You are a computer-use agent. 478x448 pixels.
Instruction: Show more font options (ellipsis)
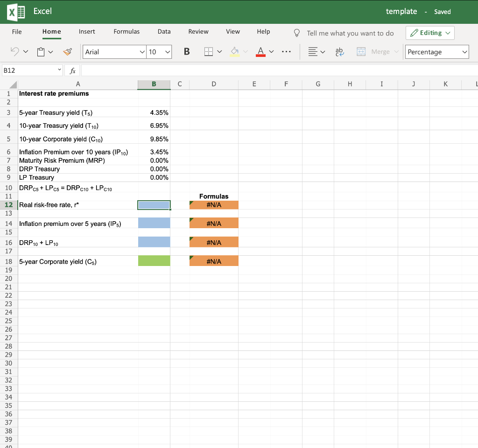286,51
